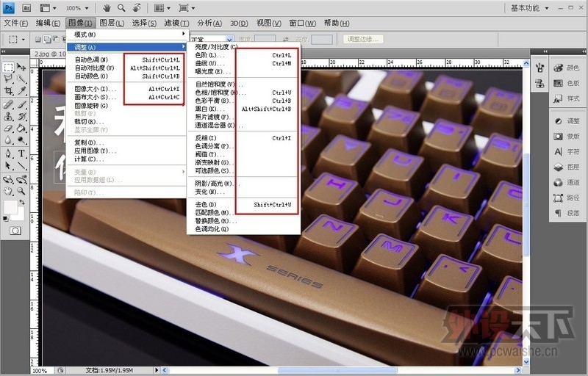This screenshot has height=376, width=588.
Task: Choose 色阶(L) from the adjustments submenu
Action: pos(243,55)
